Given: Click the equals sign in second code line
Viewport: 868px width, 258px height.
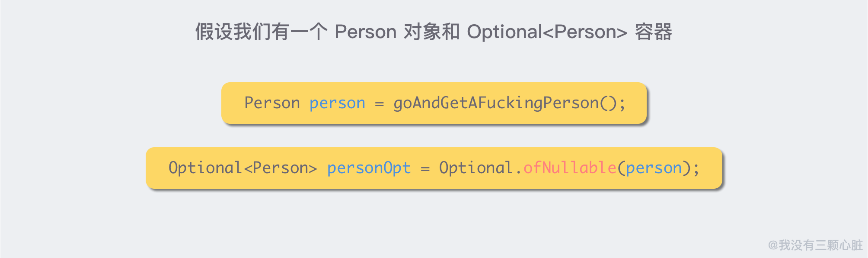Looking at the screenshot, I should pyautogui.click(x=425, y=169).
